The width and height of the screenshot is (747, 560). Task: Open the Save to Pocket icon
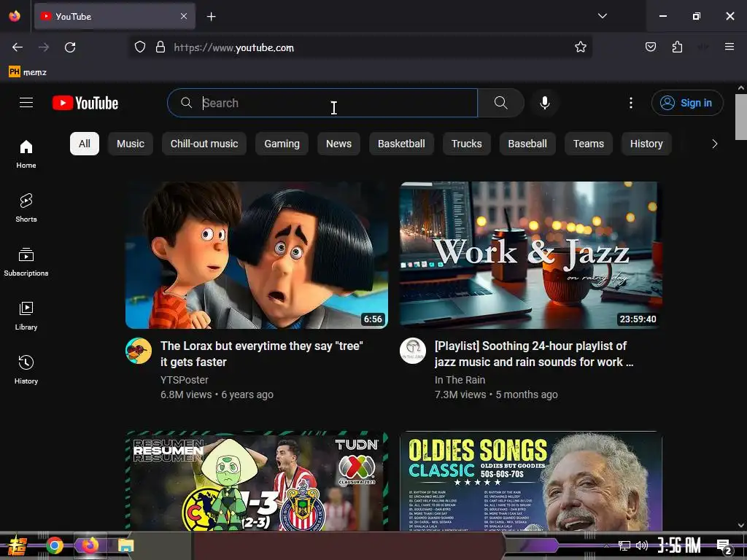point(650,47)
